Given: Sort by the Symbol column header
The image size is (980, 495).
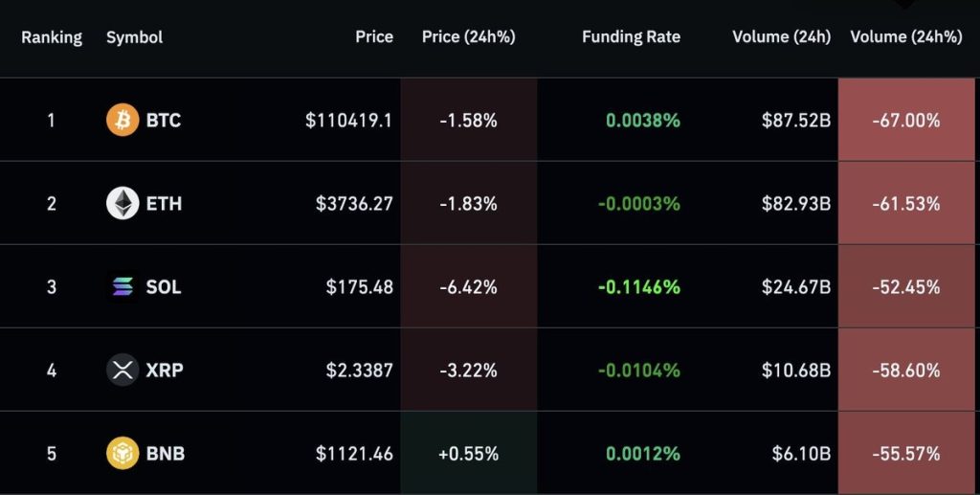Looking at the screenshot, I should click(x=134, y=37).
